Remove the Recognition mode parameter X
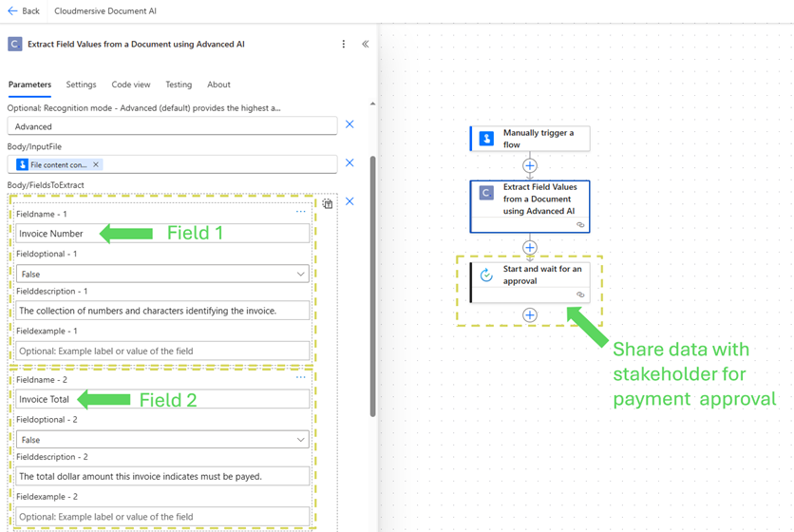Viewport: 794px width, 532px height. click(350, 124)
